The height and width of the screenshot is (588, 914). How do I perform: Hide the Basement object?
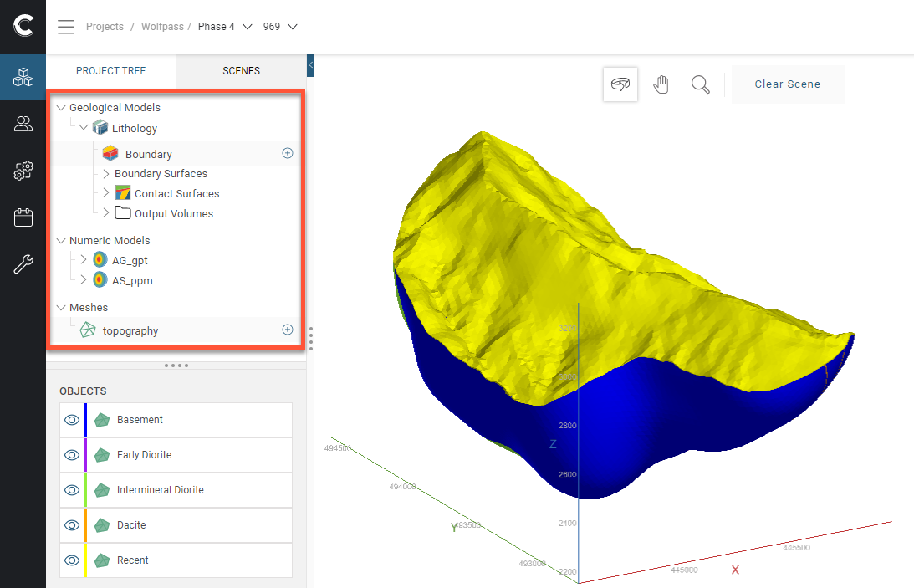[72, 420]
